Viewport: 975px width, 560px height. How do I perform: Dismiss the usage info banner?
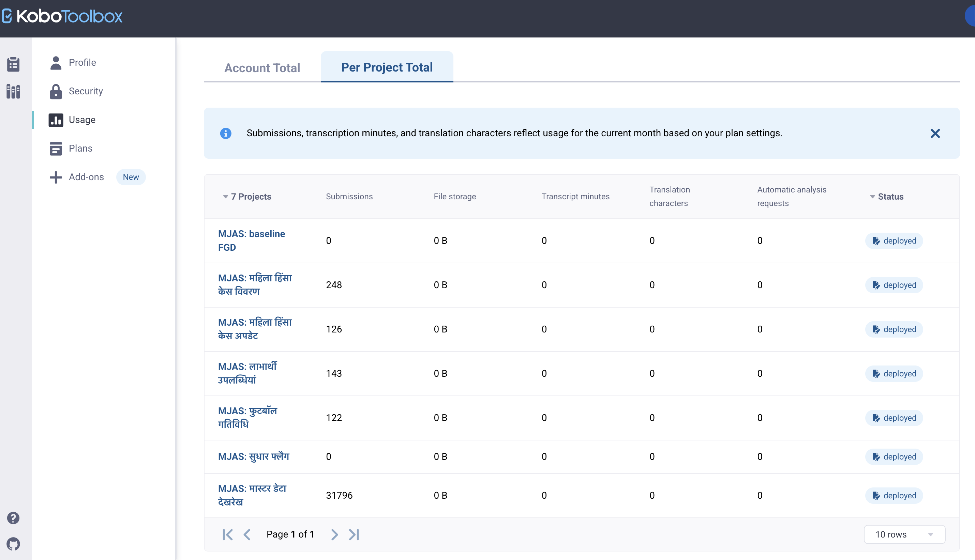coord(935,134)
